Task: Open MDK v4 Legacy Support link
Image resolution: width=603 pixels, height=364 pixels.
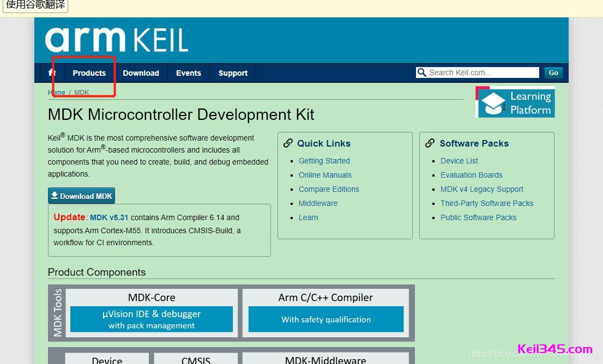Action: click(x=482, y=189)
